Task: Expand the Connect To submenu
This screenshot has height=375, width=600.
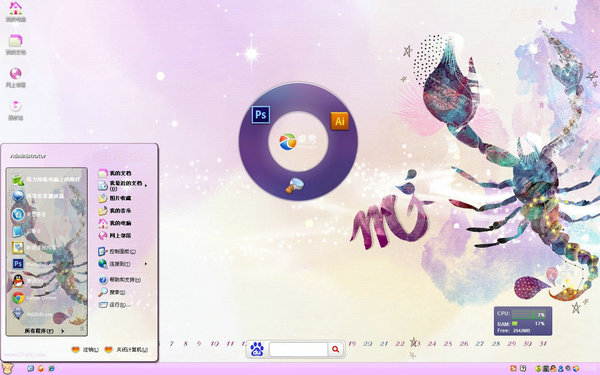Action: coord(122,264)
